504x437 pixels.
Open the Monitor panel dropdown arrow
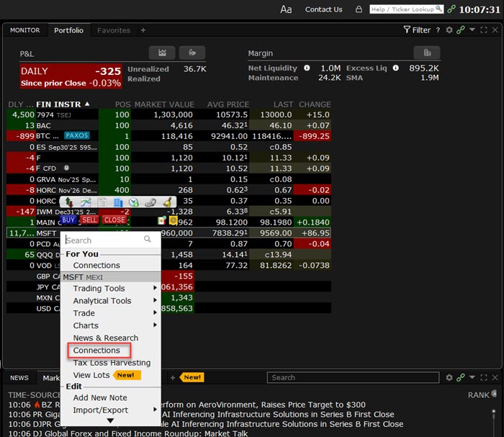[472, 30]
